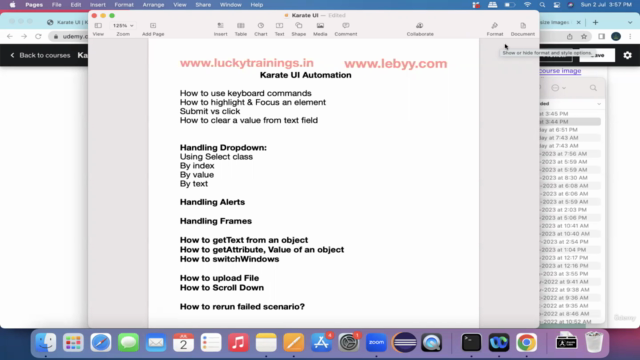Click the search icon in file panel
Screen dimensions: 640x360
[x=593, y=88]
